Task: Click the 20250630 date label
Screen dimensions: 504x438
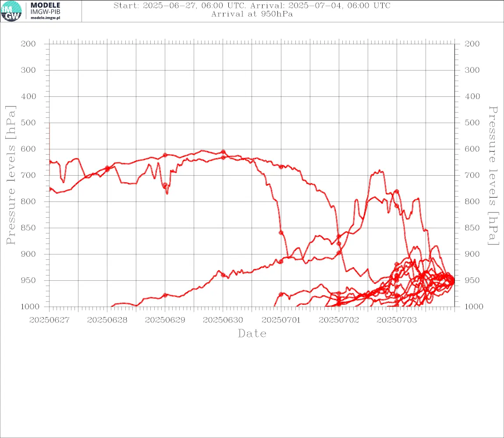Action: coord(223,320)
